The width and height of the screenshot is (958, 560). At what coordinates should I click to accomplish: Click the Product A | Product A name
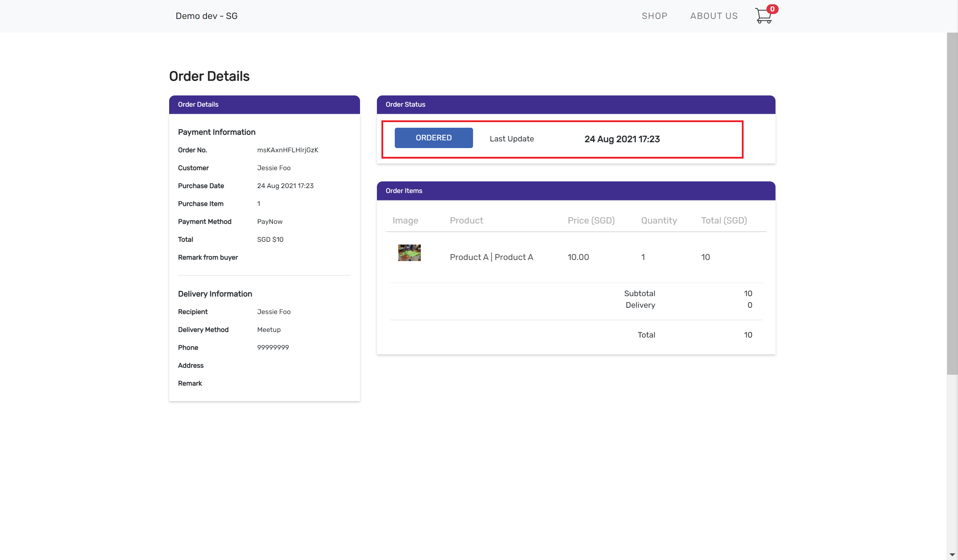(491, 258)
